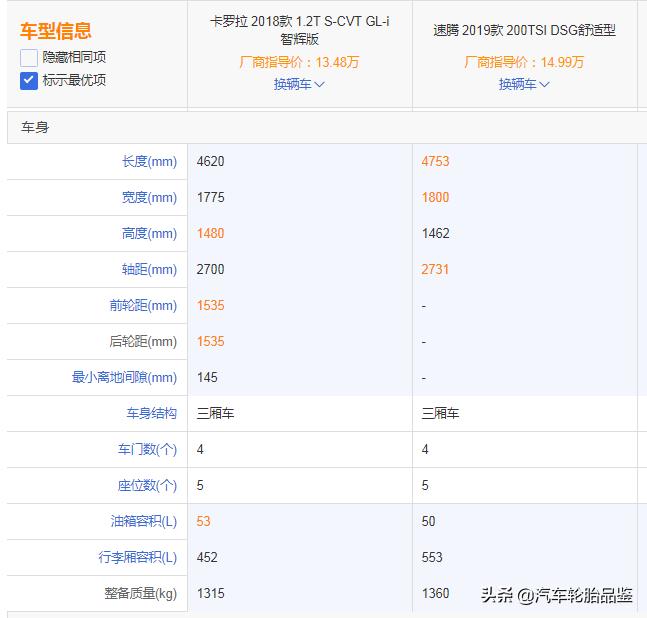Click the 车身 section header

(35, 127)
